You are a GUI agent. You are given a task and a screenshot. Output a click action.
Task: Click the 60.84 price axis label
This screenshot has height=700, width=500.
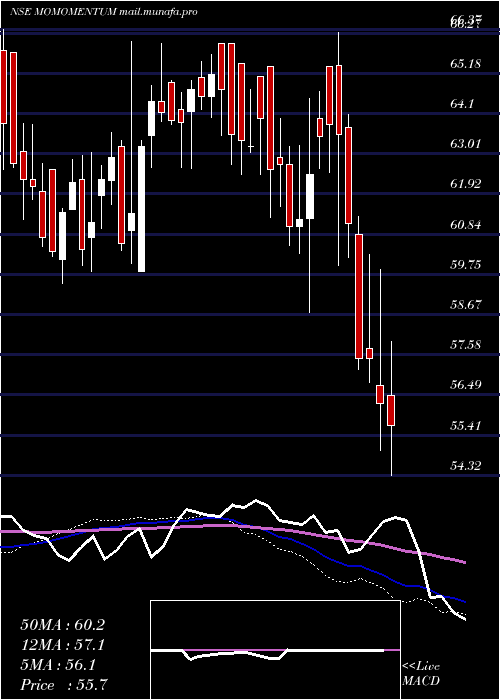tap(465, 225)
